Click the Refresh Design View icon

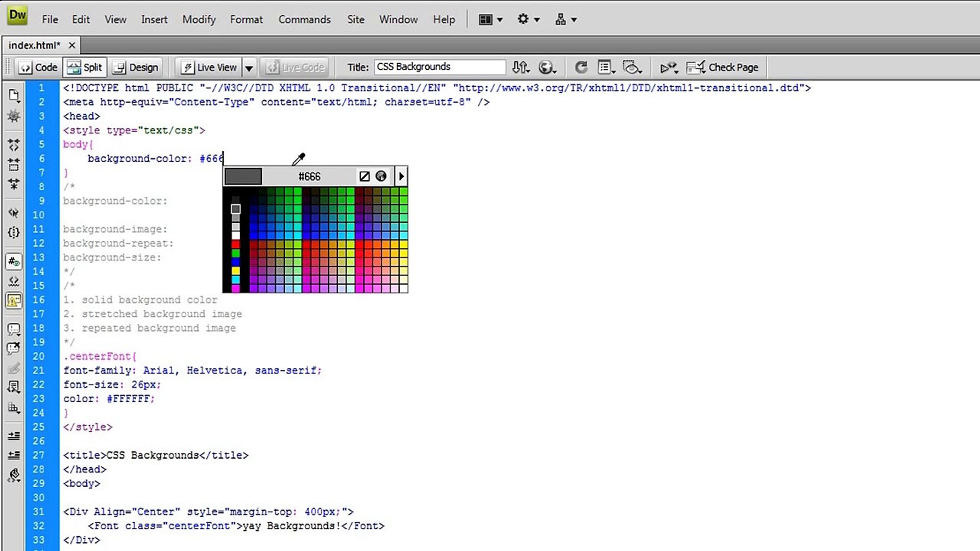coord(581,67)
